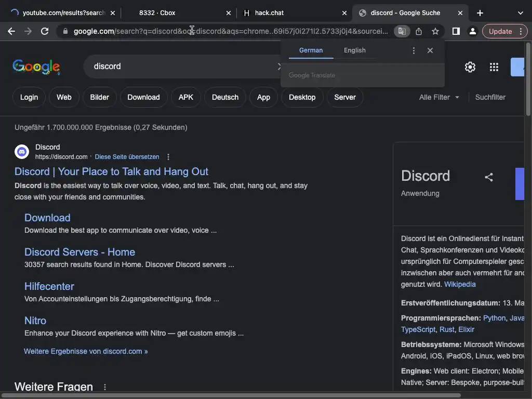Close the hack.chat tab
This screenshot has width=532, height=399.
tap(344, 13)
